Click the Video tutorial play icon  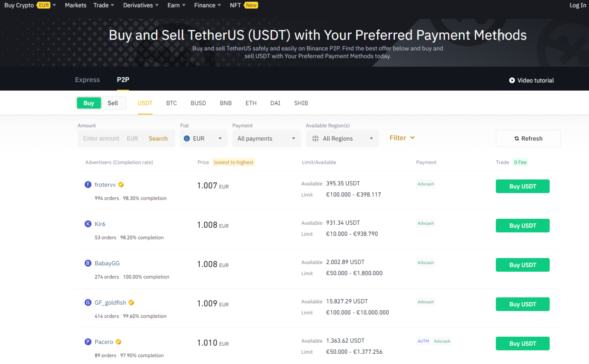coord(512,80)
